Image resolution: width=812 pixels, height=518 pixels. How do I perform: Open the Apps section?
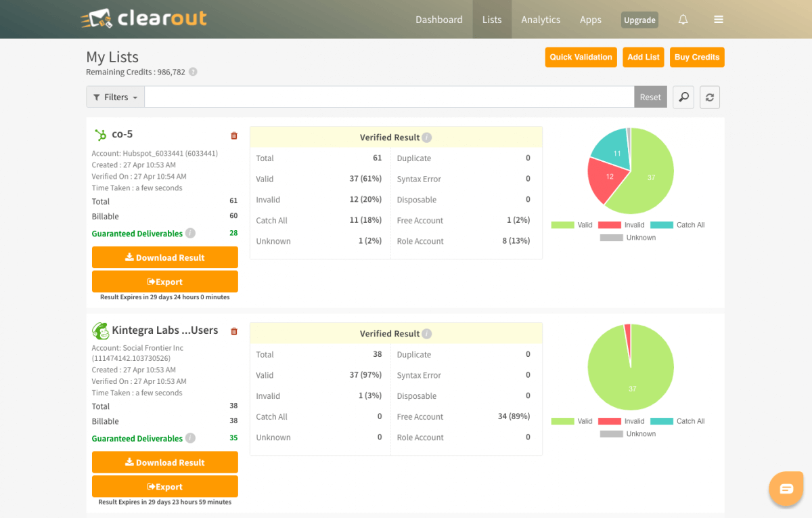click(x=590, y=19)
